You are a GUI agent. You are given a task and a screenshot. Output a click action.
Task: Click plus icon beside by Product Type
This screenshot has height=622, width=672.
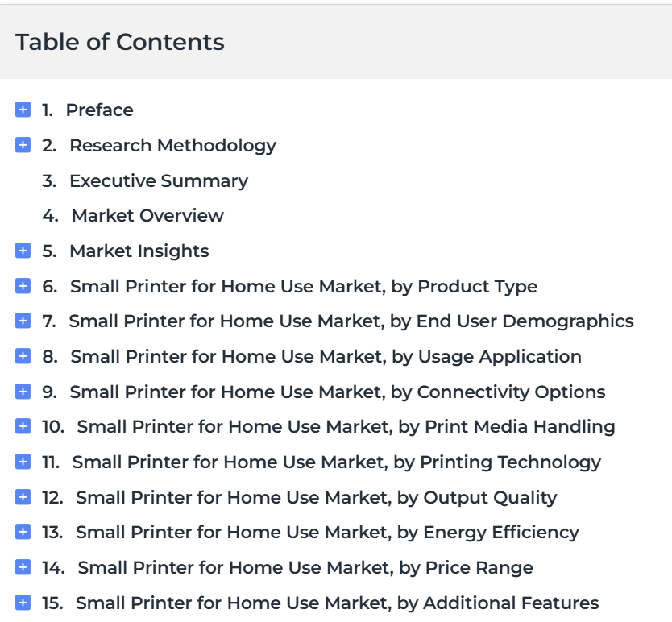pyautogui.click(x=23, y=286)
